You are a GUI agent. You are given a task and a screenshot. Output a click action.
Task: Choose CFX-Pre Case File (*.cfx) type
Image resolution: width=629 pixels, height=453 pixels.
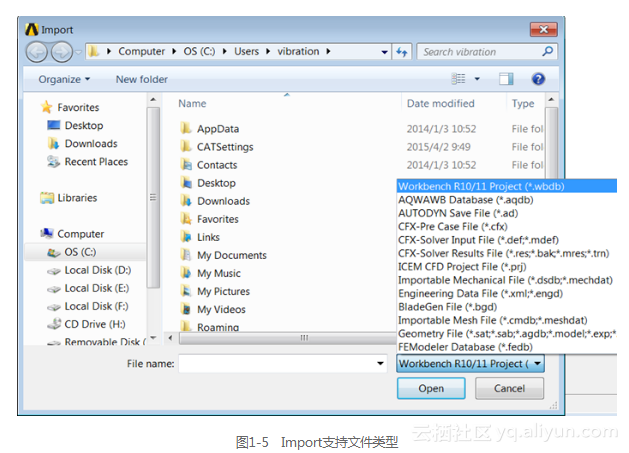click(x=506, y=226)
